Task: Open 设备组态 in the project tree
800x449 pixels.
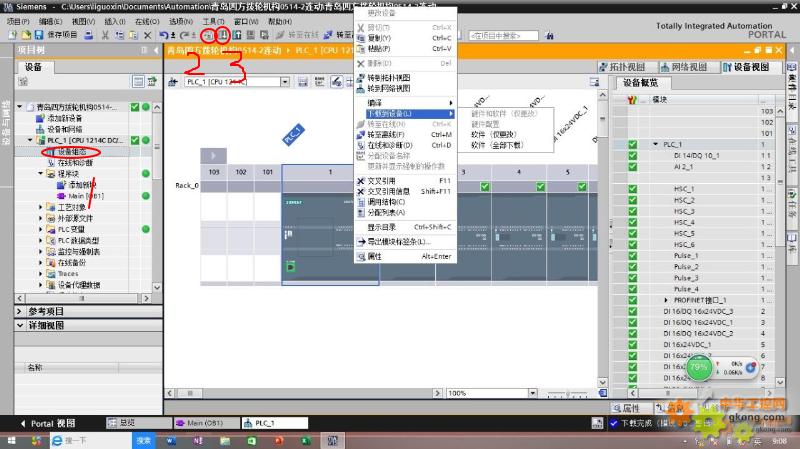Action: [x=71, y=152]
